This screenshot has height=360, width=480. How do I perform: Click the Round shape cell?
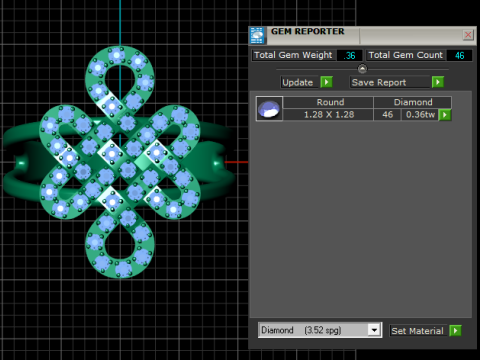tap(328, 102)
